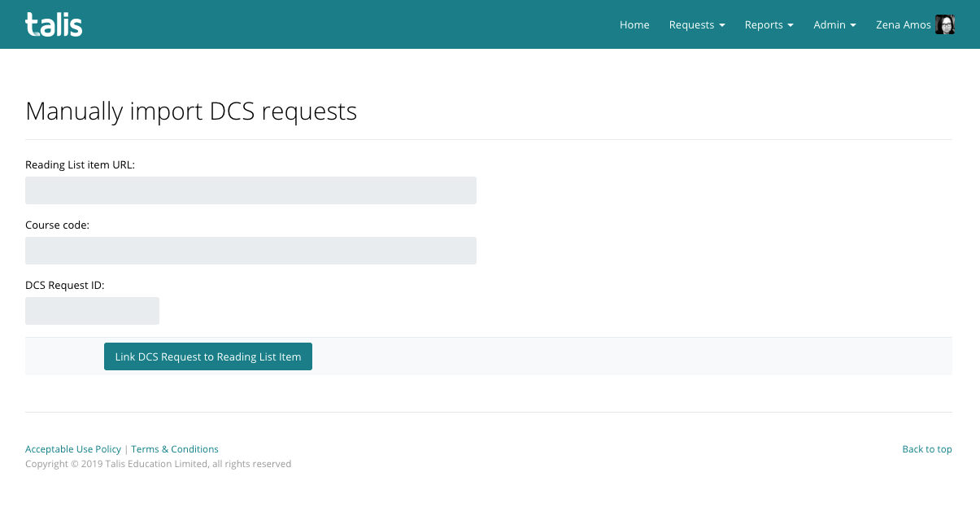Viewport: 980px width, 529px height.
Task: Go to the Home page
Action: coord(634,24)
